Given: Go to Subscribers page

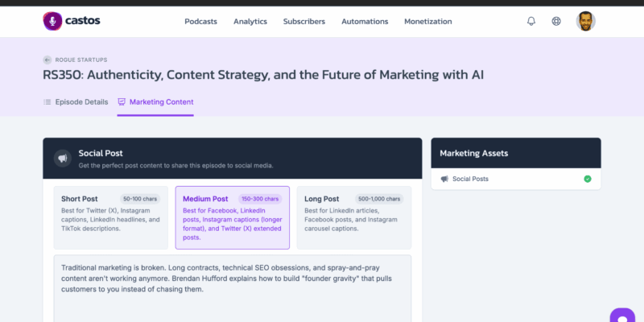Looking at the screenshot, I should click(304, 22).
